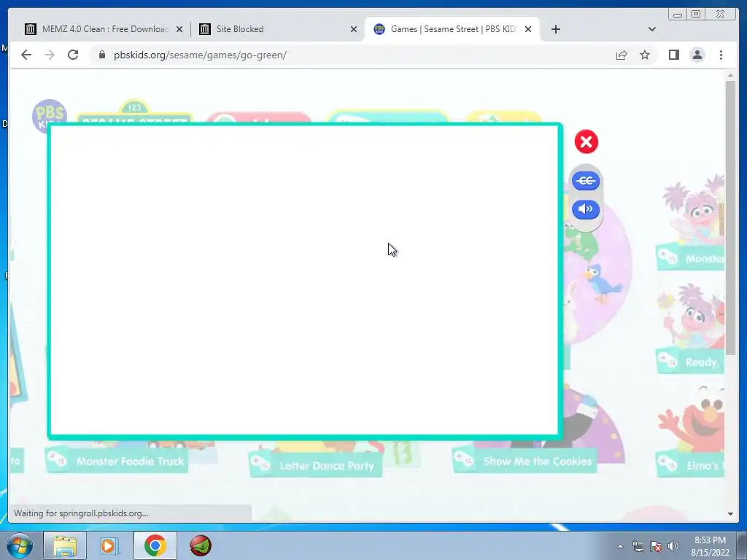Viewport: 747px width, 560px height.
Task: Click Abby Cadabby thumbnail at top right
Action: click(694, 209)
